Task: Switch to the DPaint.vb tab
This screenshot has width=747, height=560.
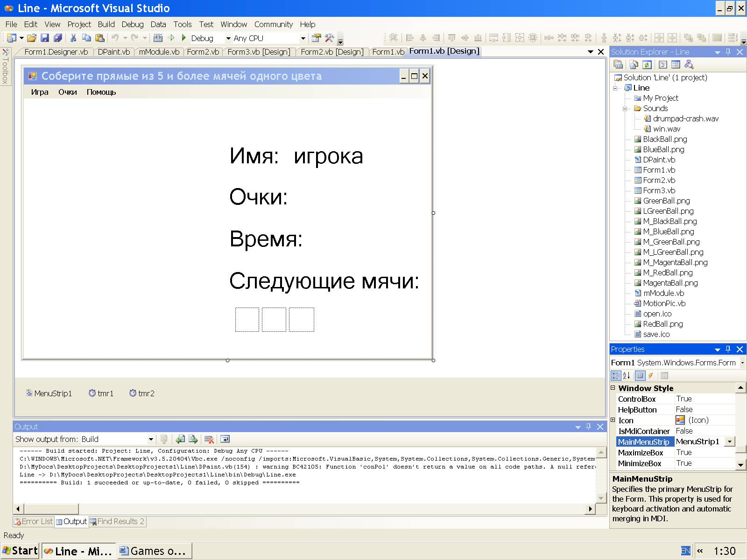Action: (114, 52)
